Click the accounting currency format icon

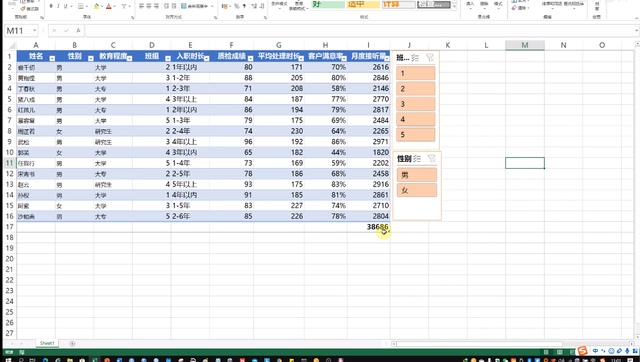(x=225, y=6)
